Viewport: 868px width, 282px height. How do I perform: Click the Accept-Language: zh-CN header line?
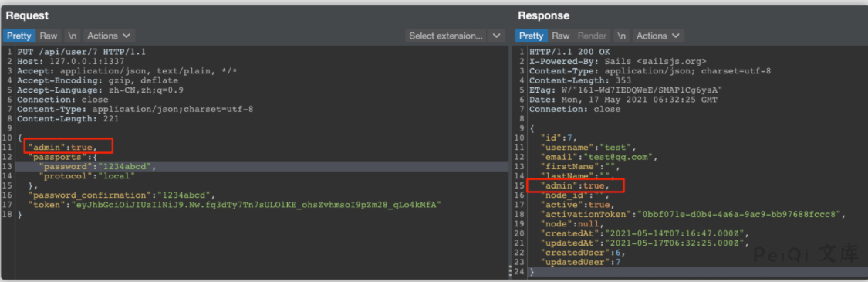pyautogui.click(x=100, y=90)
